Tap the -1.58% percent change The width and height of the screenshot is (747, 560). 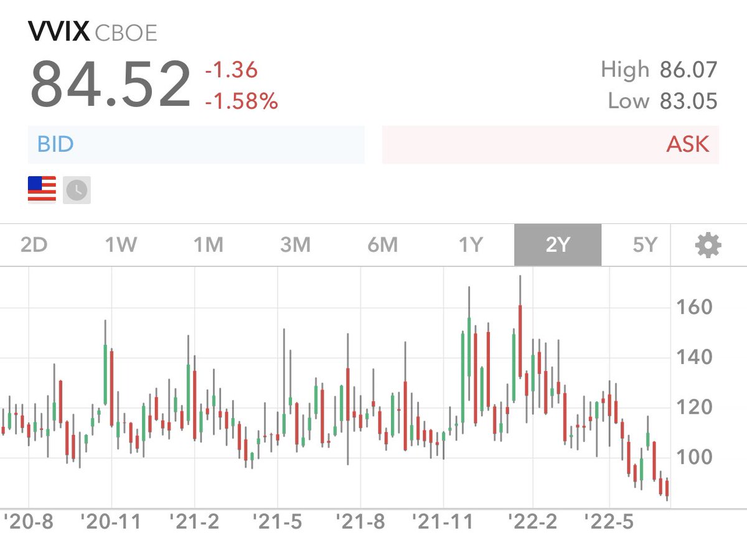[x=242, y=100]
